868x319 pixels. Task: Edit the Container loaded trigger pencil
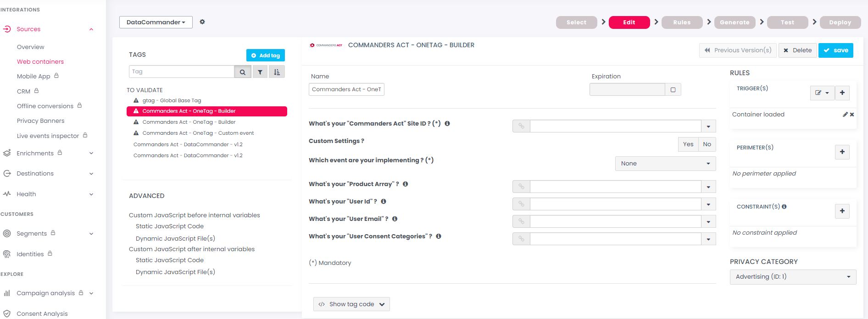845,115
